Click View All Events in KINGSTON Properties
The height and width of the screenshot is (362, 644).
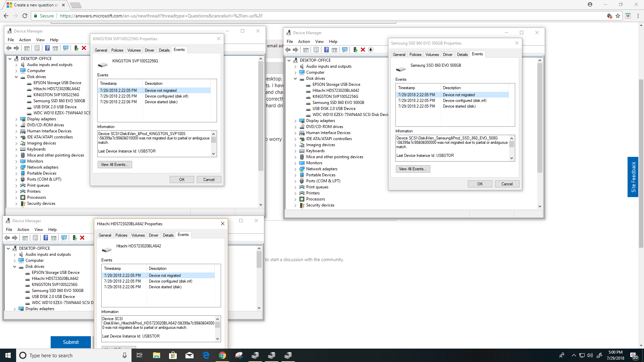tap(115, 165)
